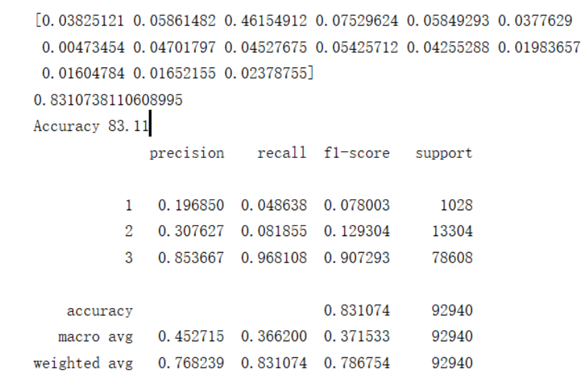This screenshot has height=386, width=588.
Task: Select macro avg precision 0.452715
Action: [190, 337]
